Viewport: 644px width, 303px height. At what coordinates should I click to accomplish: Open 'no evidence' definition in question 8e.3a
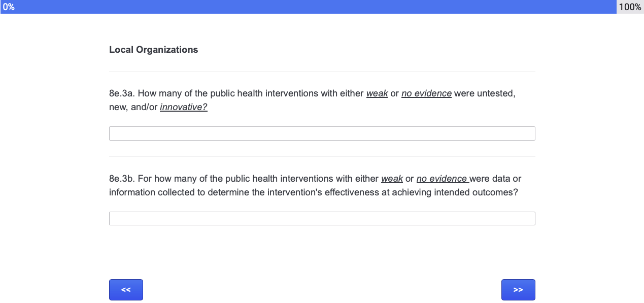426,93
